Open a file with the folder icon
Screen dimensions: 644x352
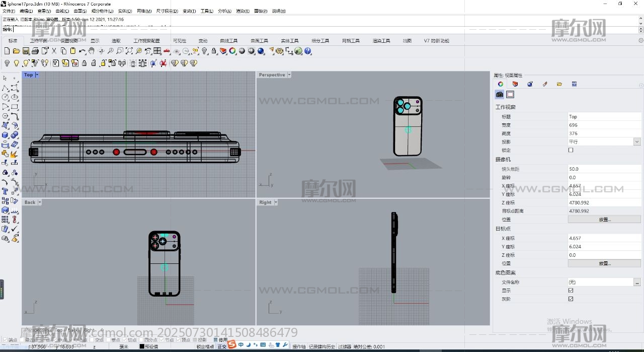click(x=16, y=51)
